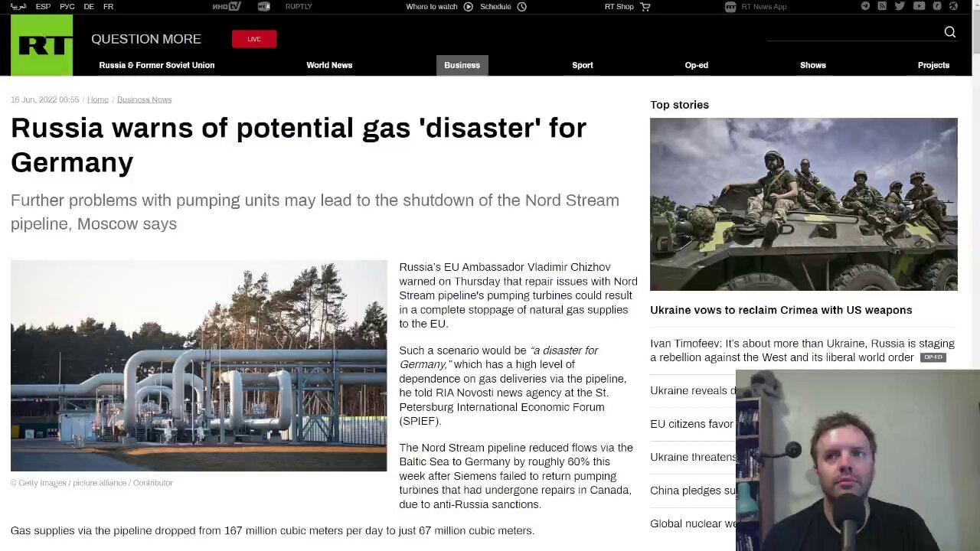This screenshot has height=551, width=980.
Task: Open RT's YouTube icon
Action: coord(919,6)
